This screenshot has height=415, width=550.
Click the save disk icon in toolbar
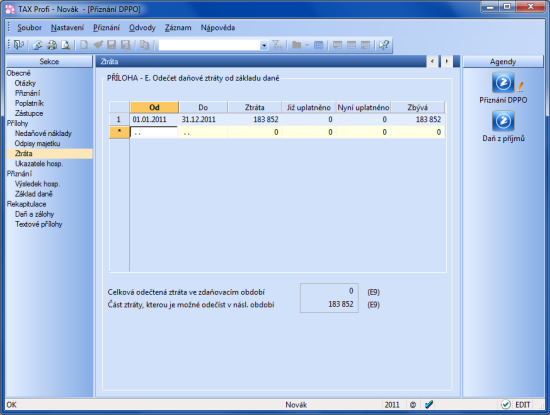112,45
